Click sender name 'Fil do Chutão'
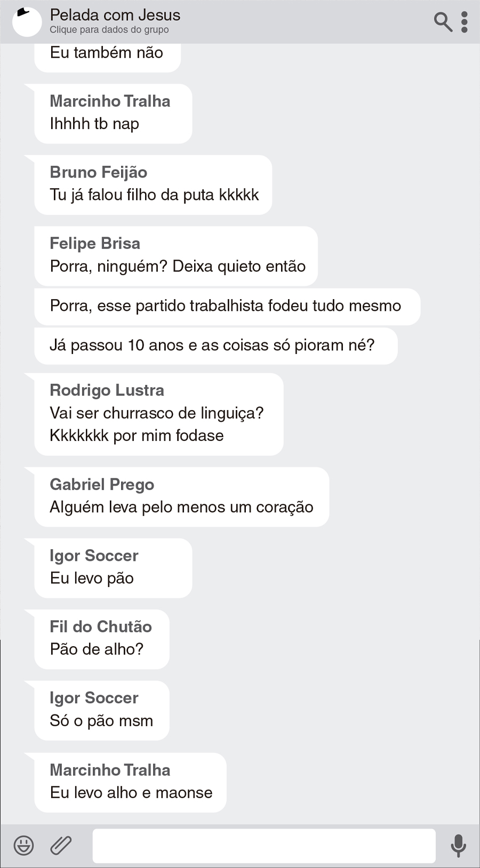 (101, 626)
